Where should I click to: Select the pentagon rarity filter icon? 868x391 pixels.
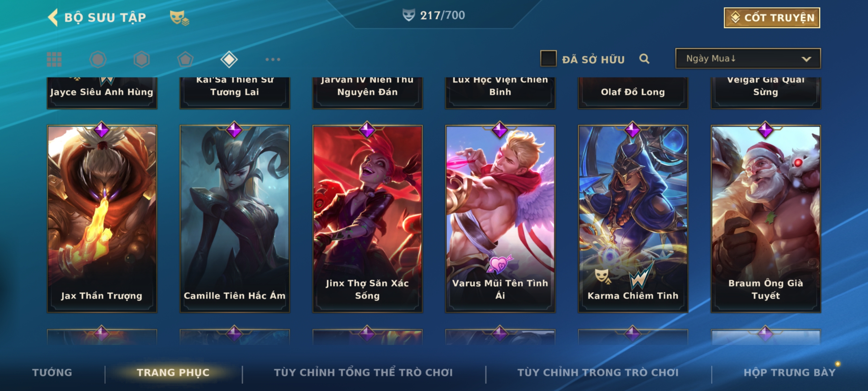[185, 59]
